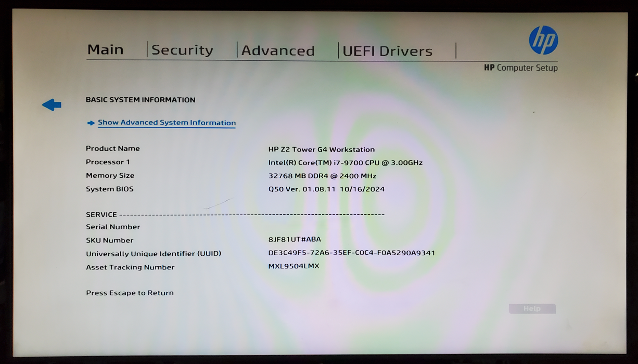Switch to the Security tab

coord(182,50)
